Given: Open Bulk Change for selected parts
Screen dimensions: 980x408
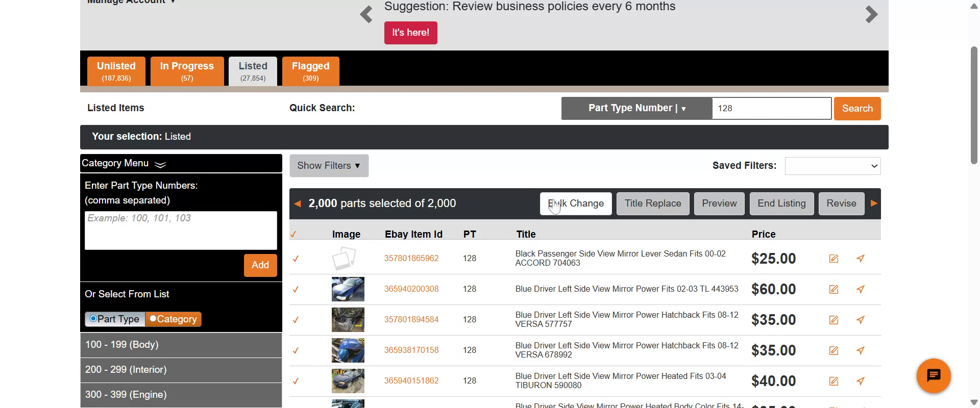Looking at the screenshot, I should (x=576, y=203).
